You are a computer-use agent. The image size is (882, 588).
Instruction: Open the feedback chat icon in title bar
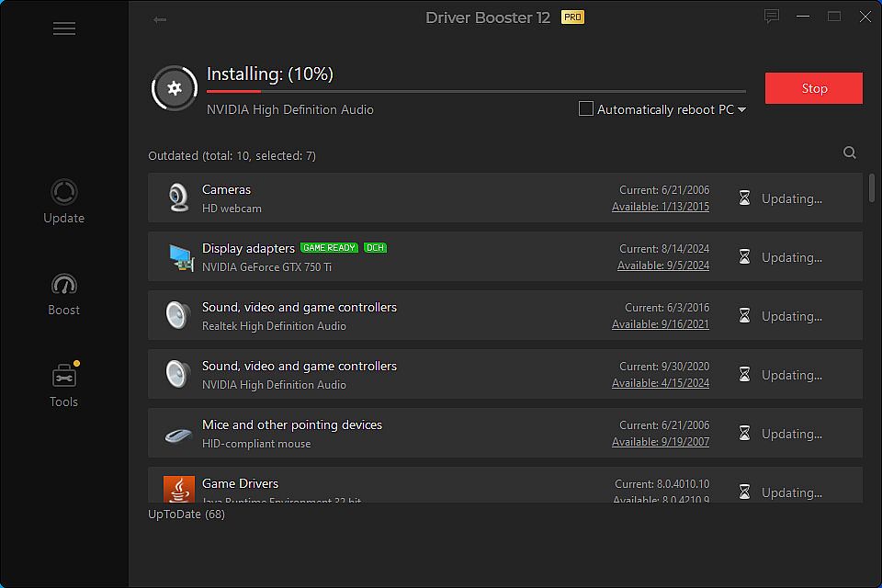(x=772, y=17)
